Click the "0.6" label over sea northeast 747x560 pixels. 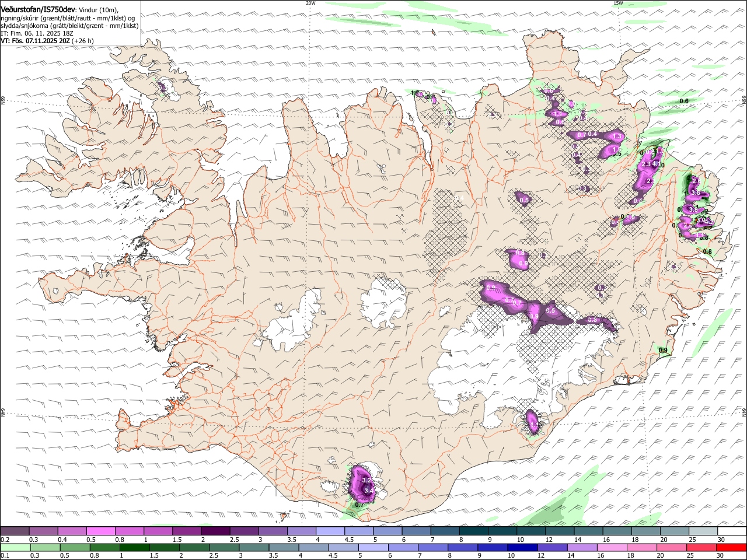[x=685, y=101]
